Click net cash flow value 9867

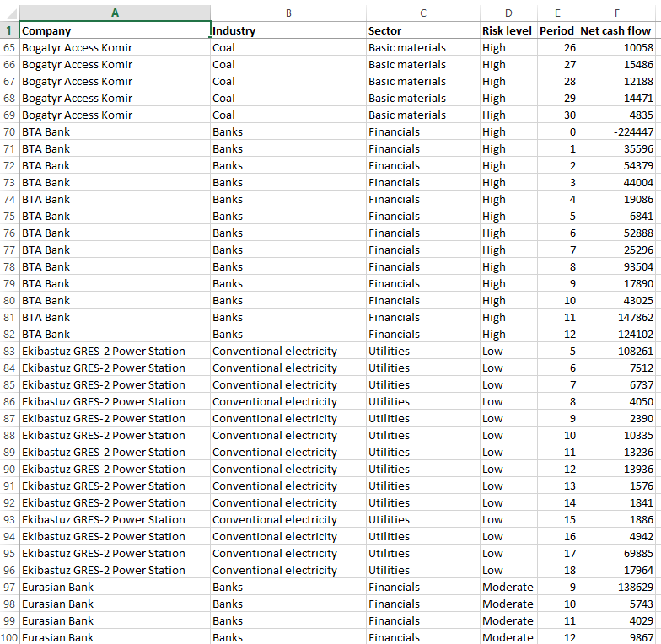pos(617,637)
